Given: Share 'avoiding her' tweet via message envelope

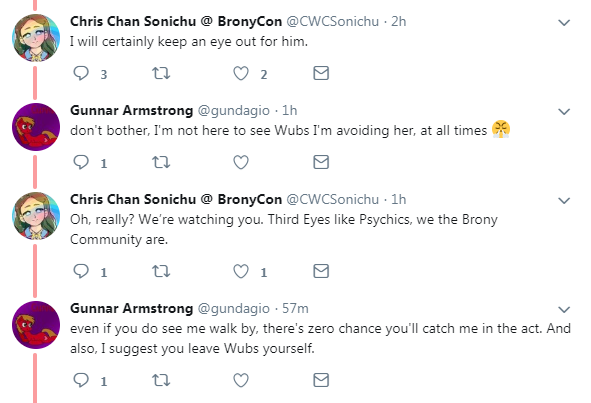Looking at the screenshot, I should tap(321, 162).
